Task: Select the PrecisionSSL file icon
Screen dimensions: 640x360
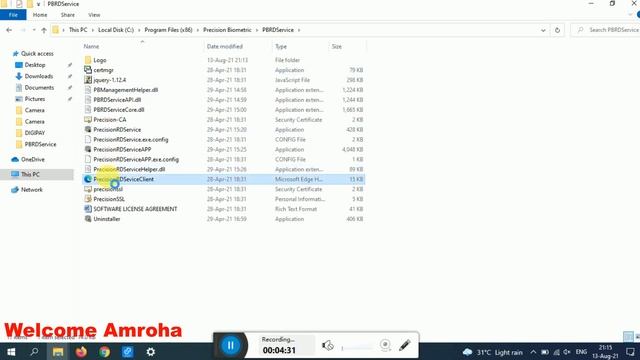Action: point(88,199)
